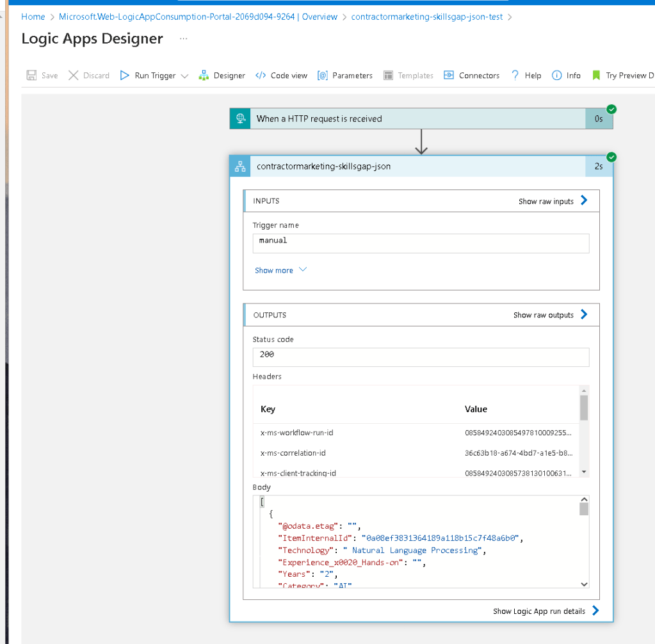Click the Try Preview Designer flag icon
The height and width of the screenshot is (644, 655).
click(596, 75)
